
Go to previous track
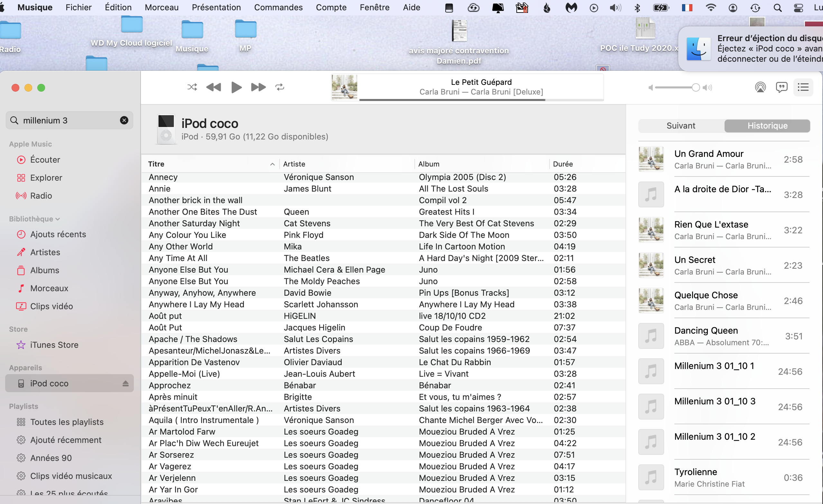tap(214, 87)
